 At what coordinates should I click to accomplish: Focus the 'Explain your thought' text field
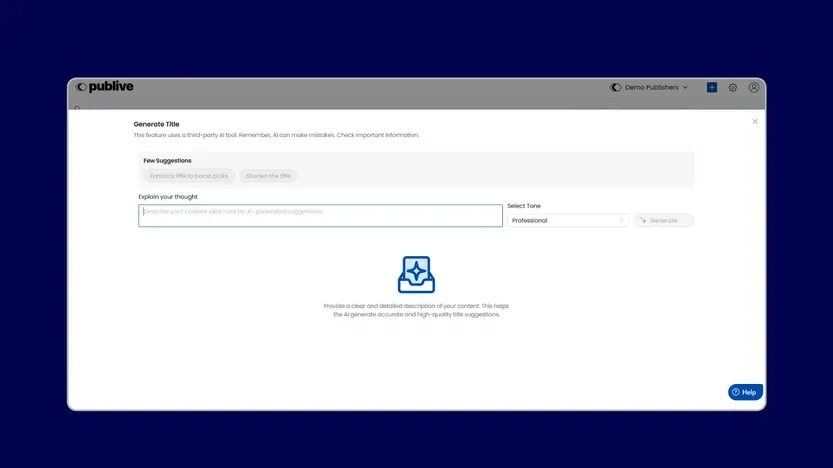pos(320,216)
